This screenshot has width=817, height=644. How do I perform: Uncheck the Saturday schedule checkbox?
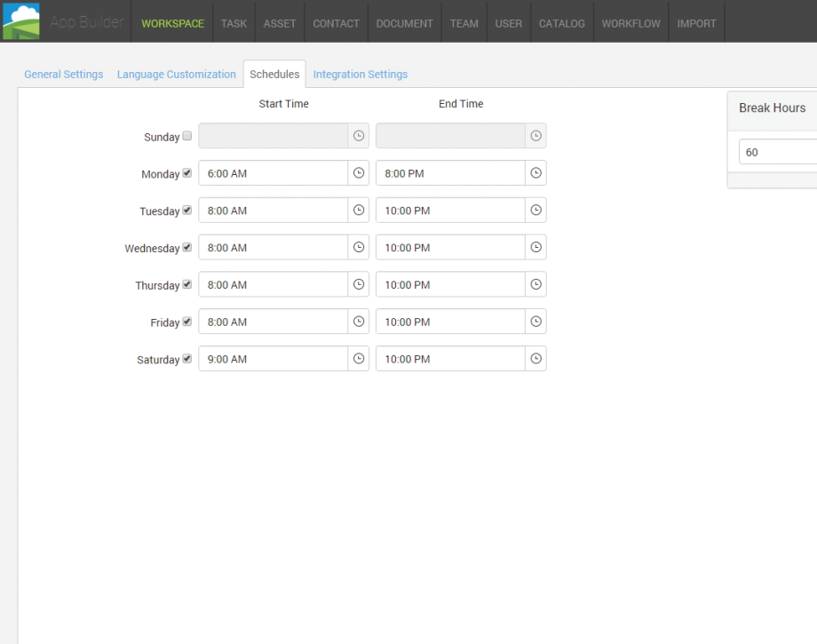[185, 357]
